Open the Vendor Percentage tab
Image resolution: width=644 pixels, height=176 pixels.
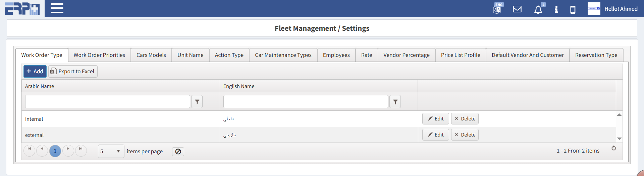pyautogui.click(x=406, y=55)
